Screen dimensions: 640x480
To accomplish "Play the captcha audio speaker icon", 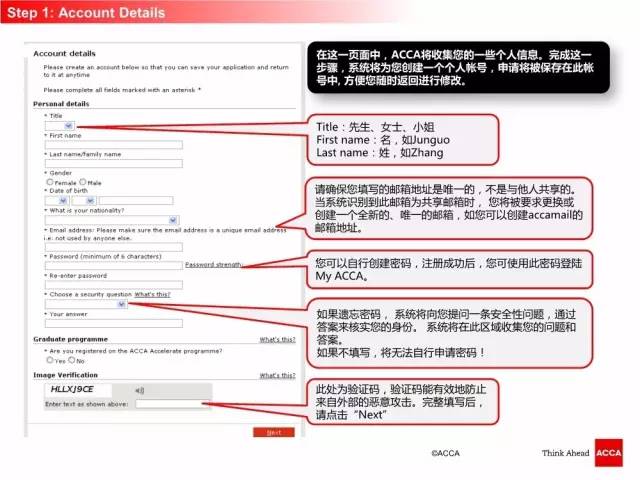I will tap(139, 391).
